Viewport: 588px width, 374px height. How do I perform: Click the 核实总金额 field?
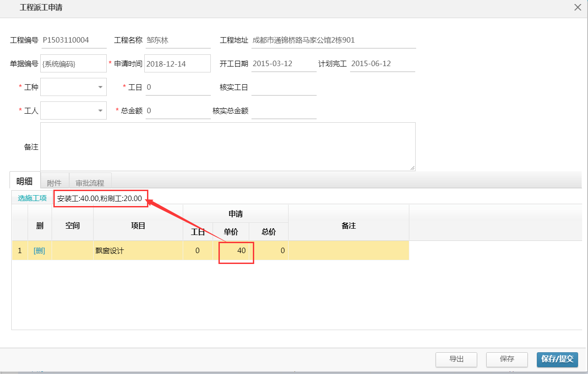tap(284, 111)
